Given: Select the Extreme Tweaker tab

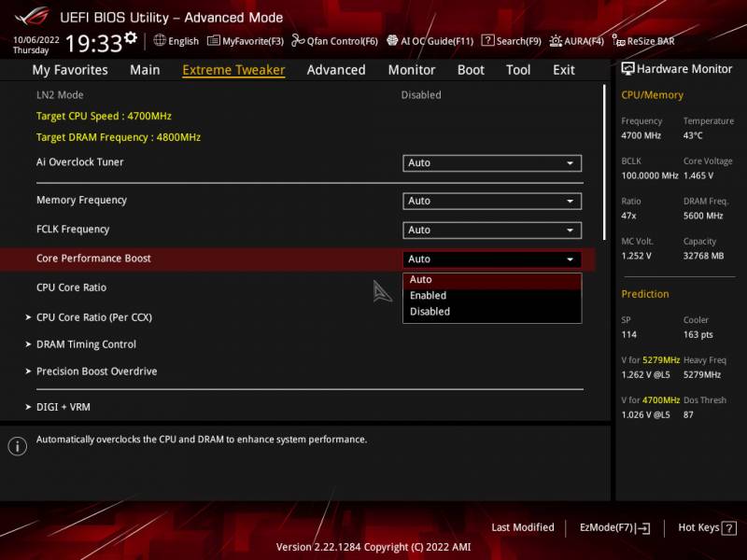Looking at the screenshot, I should [x=234, y=70].
